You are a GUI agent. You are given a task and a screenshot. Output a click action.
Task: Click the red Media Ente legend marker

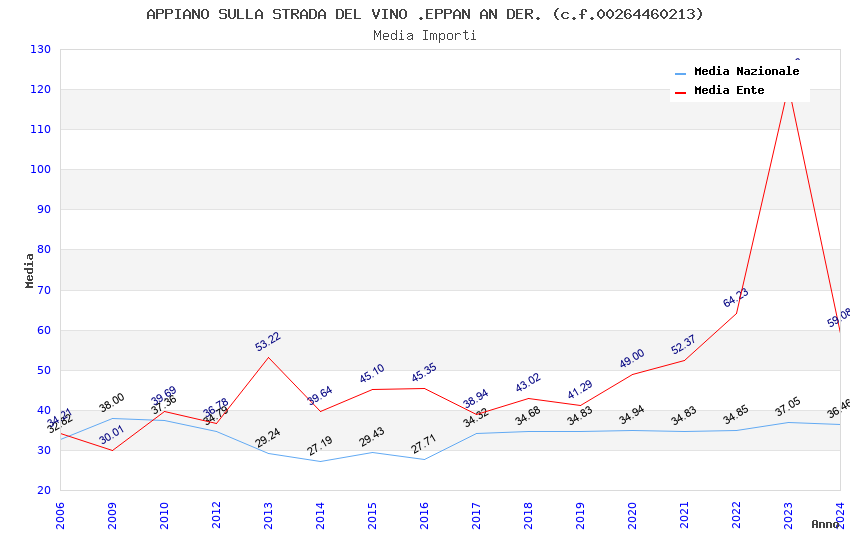pyautogui.click(x=680, y=92)
